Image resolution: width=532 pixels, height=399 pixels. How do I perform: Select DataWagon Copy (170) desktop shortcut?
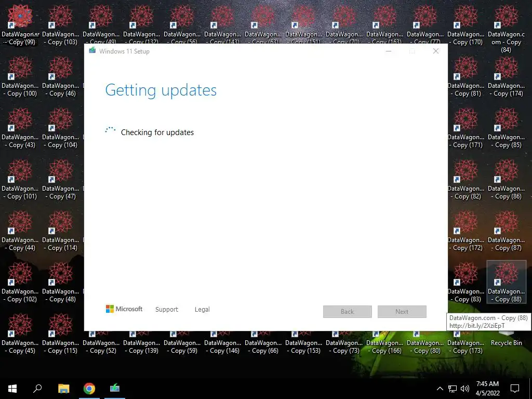point(466,25)
